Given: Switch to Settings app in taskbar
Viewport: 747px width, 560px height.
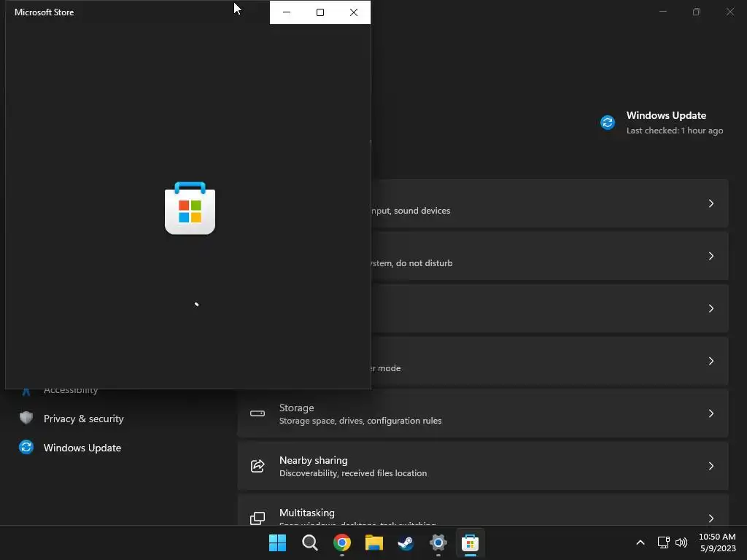Looking at the screenshot, I should (438, 542).
